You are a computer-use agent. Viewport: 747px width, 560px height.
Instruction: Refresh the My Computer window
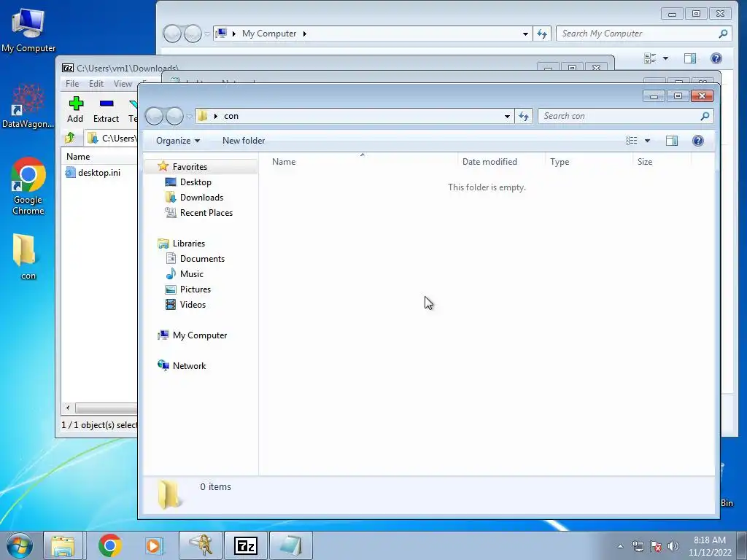tap(542, 34)
